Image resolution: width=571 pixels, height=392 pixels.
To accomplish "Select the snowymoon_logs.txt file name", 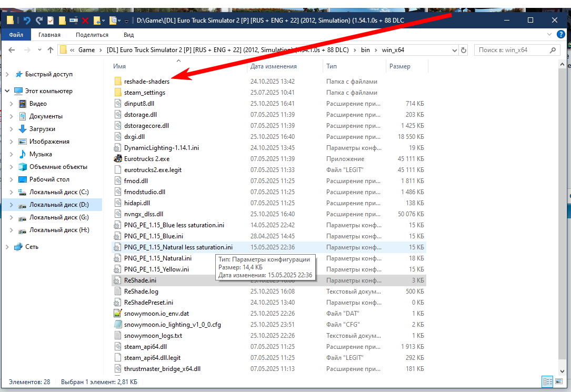I will coord(153,336).
